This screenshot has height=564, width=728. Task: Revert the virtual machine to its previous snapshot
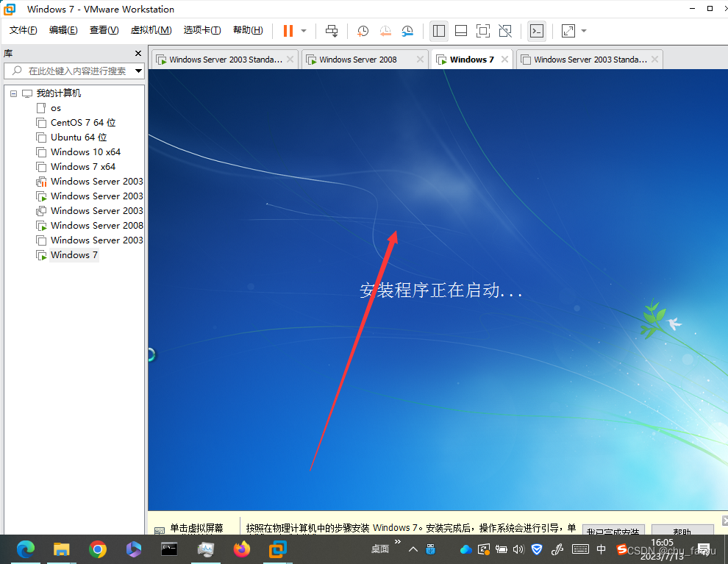[x=385, y=31]
